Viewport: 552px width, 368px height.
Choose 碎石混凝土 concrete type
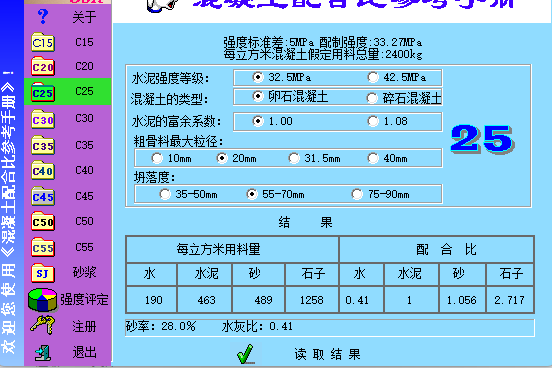pyautogui.click(x=372, y=98)
